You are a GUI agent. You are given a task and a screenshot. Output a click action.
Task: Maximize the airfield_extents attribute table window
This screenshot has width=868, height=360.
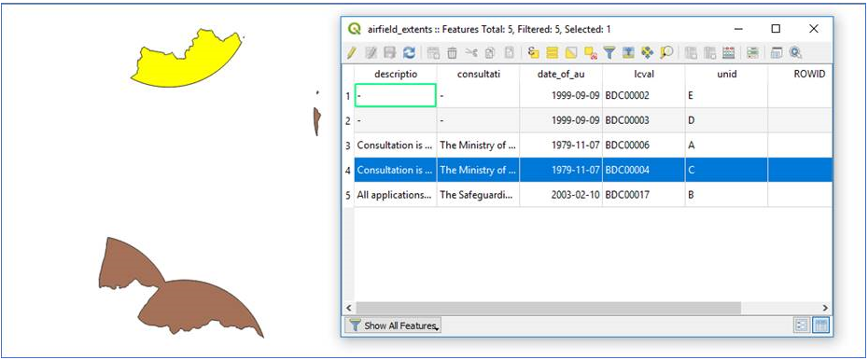[777, 29]
